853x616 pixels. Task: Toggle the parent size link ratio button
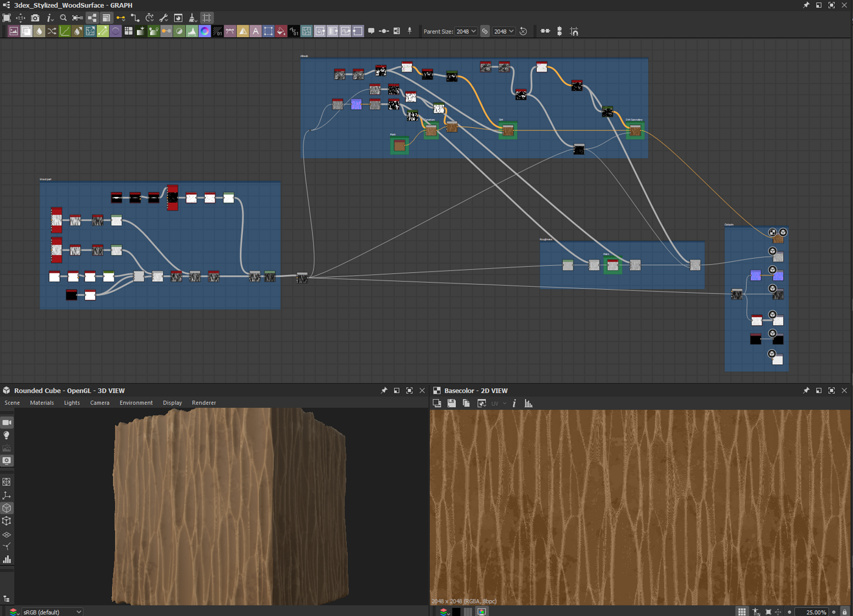point(485,32)
